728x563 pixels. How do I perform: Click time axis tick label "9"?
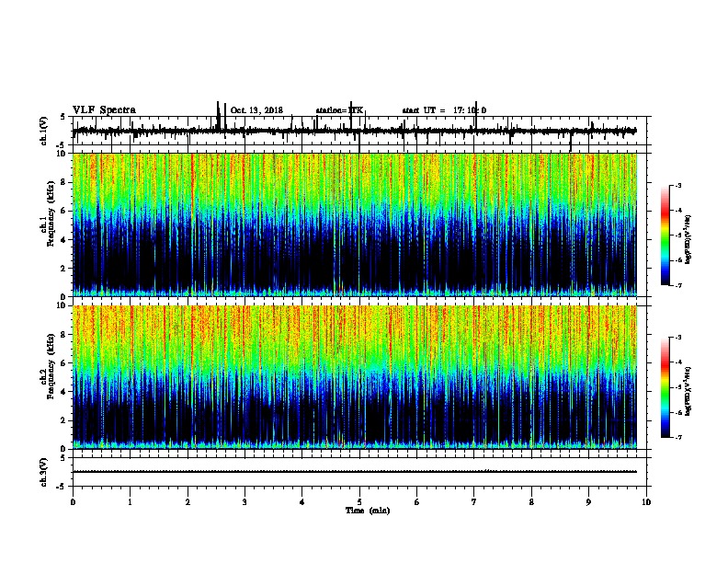(x=588, y=502)
